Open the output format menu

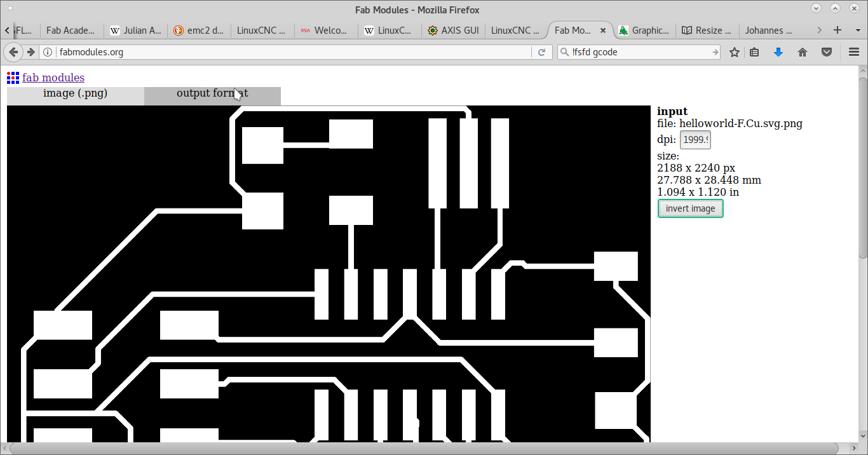(212, 95)
